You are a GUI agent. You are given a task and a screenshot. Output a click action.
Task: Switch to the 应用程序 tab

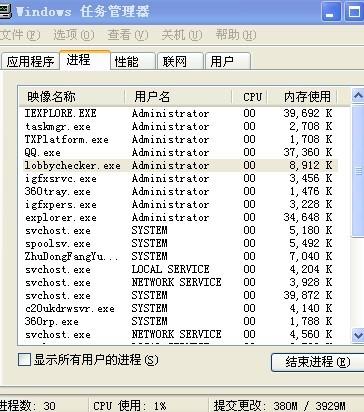click(30, 61)
